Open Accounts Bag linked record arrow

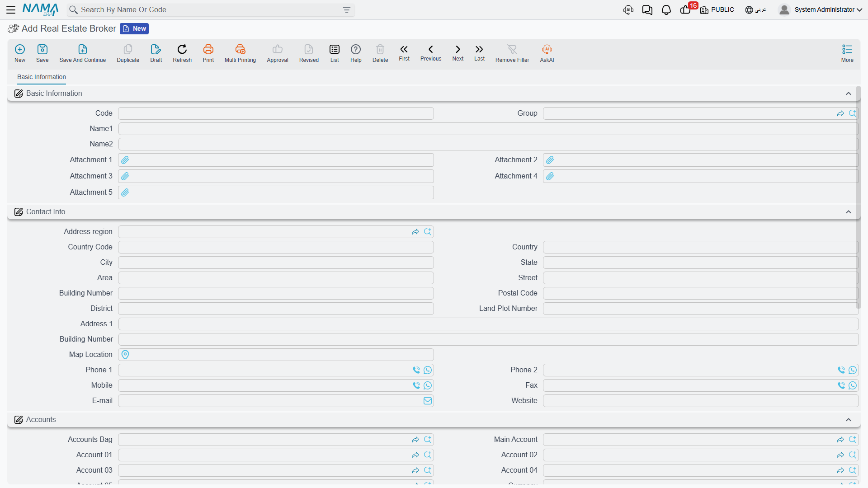415,440
